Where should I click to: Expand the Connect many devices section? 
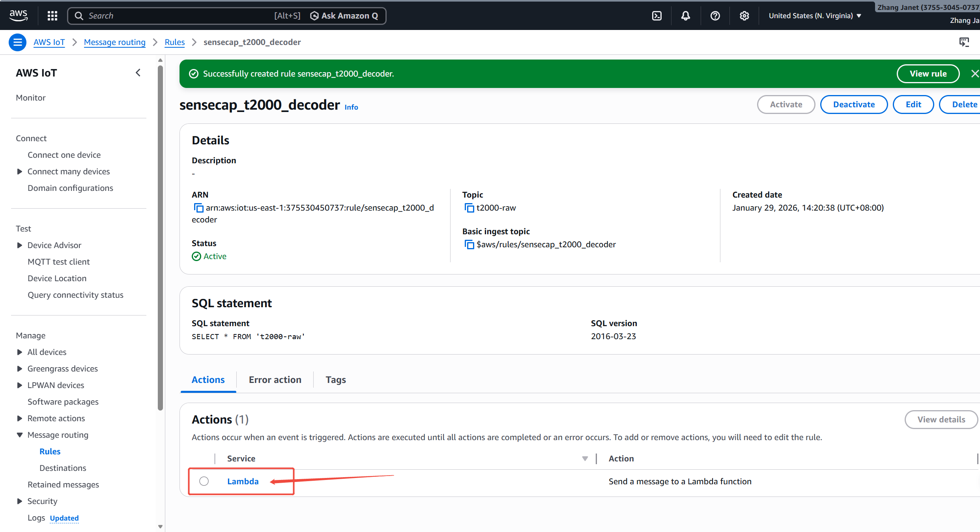coord(19,172)
